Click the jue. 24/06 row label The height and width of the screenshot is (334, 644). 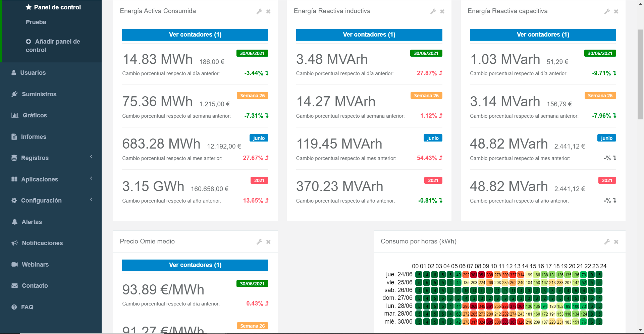[x=399, y=274]
